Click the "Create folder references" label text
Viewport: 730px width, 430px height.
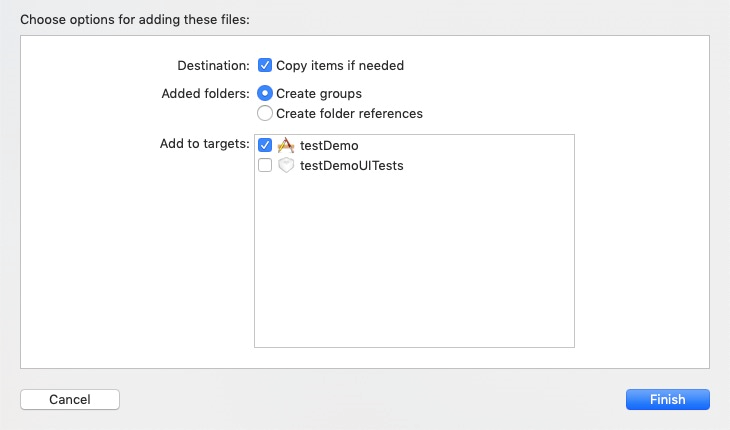pos(349,114)
